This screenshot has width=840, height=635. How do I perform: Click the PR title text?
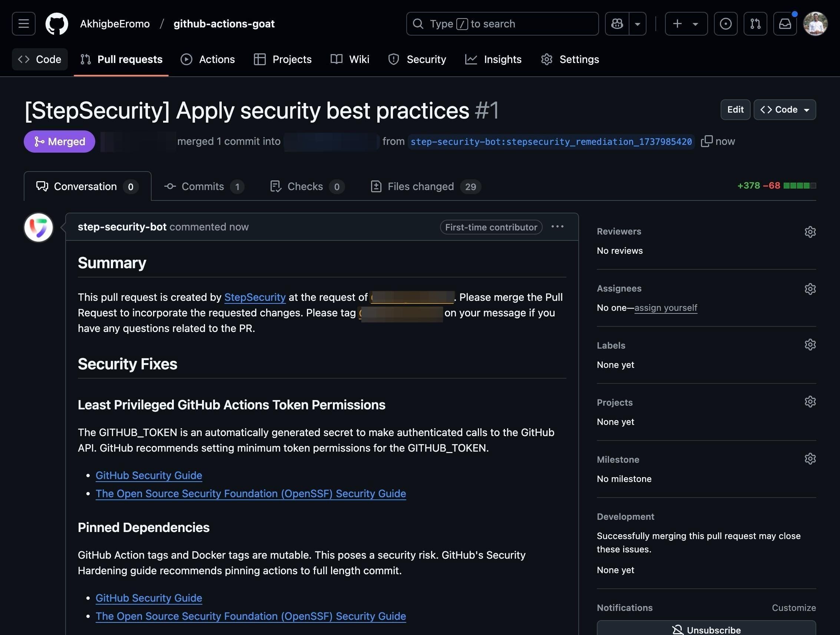[247, 110]
